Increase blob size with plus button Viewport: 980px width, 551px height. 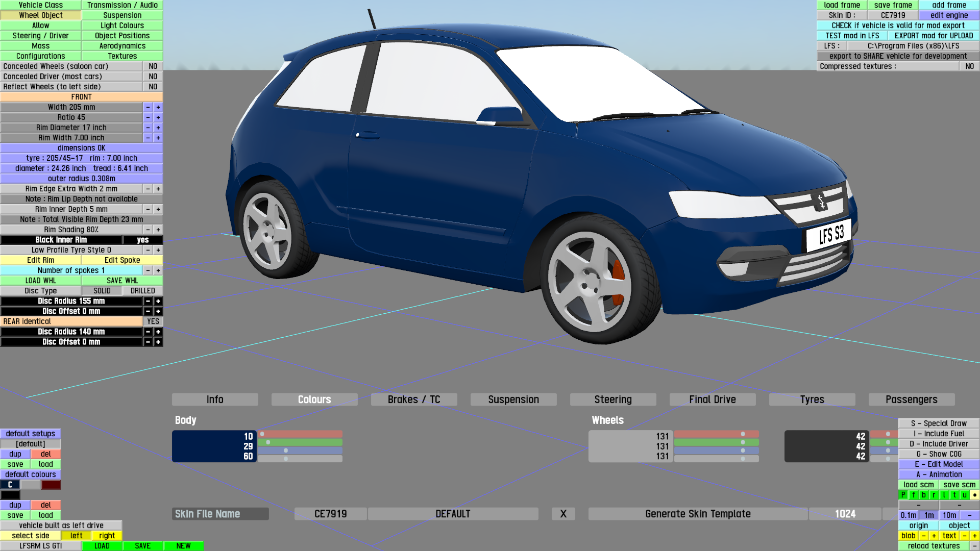tap(934, 536)
